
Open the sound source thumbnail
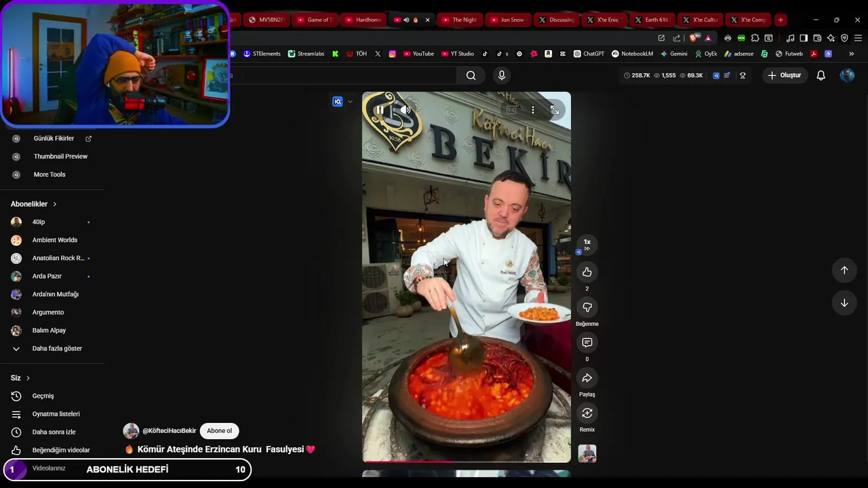coord(587,453)
